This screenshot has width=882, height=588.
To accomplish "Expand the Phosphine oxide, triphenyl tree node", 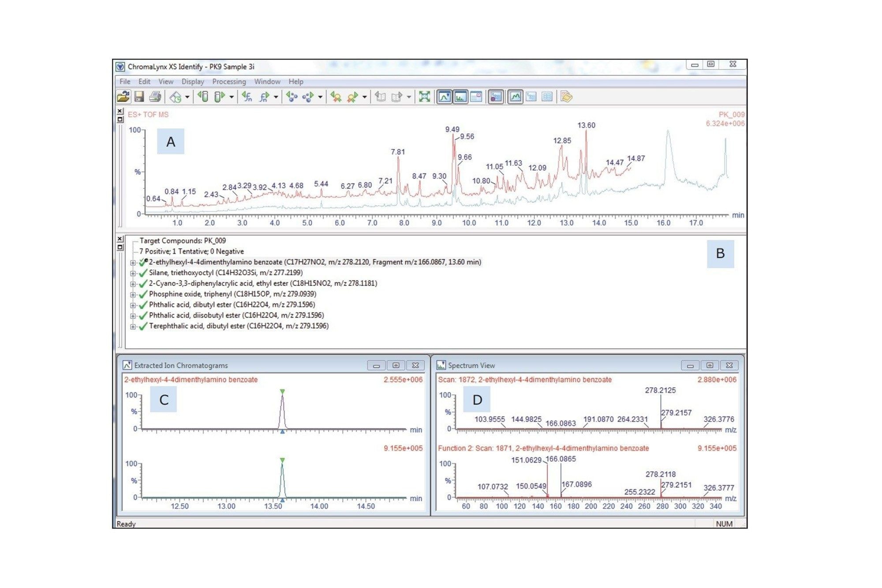I will (133, 295).
